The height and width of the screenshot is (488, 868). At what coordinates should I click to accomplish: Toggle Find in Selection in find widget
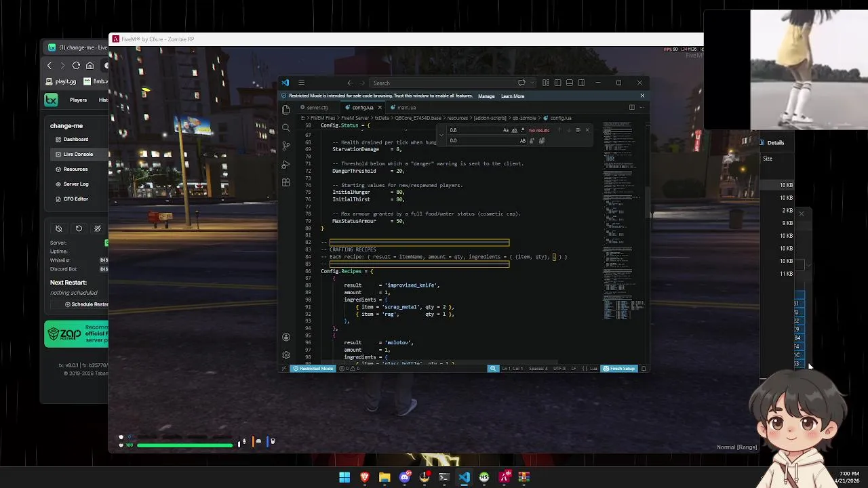pyautogui.click(x=578, y=130)
